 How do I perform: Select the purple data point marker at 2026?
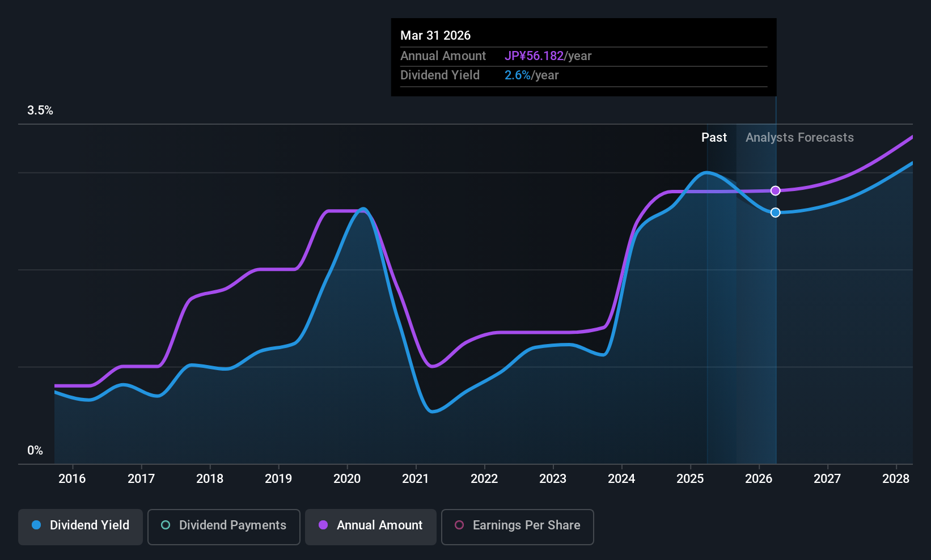775,190
